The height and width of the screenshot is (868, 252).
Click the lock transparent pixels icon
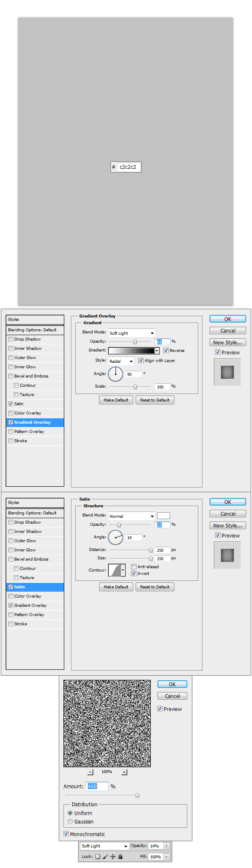pyautogui.click(x=97, y=856)
